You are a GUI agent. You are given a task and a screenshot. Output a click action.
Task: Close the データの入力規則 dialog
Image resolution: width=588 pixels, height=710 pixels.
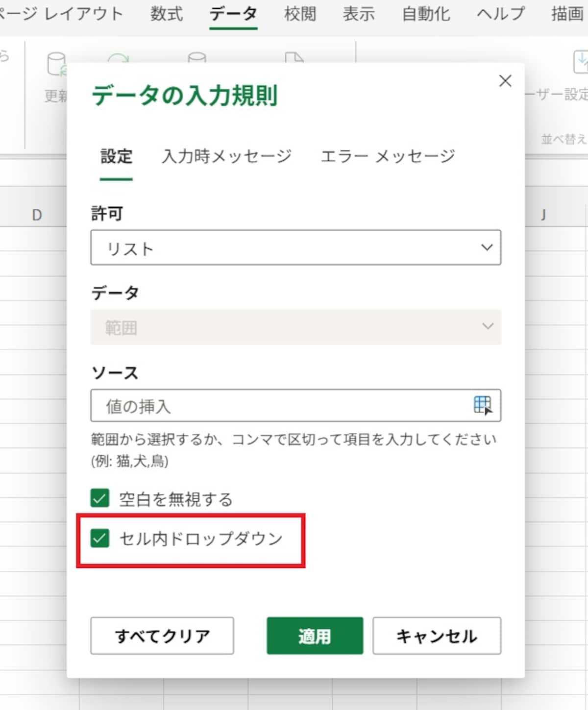pos(505,81)
